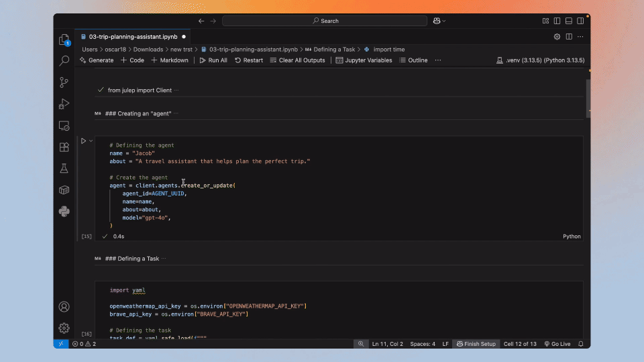Click the Users breadcrumb
The width and height of the screenshot is (644, 362).
[89, 49]
